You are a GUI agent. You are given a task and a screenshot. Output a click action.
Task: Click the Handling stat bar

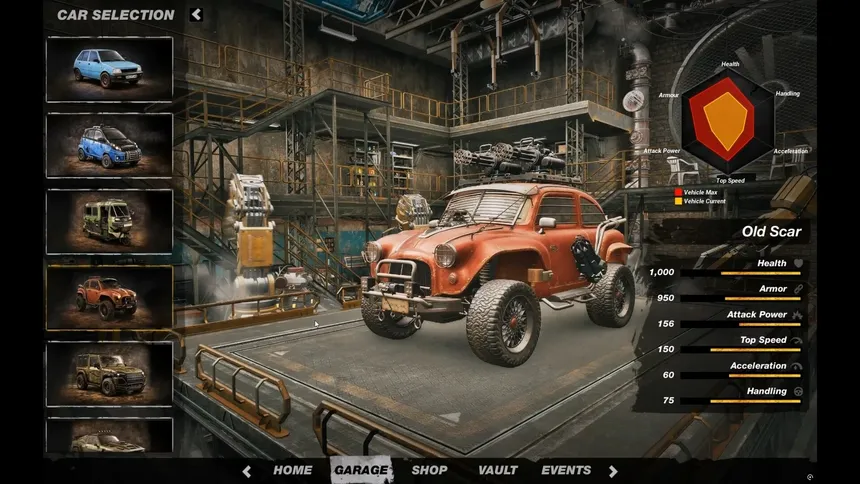click(740, 401)
